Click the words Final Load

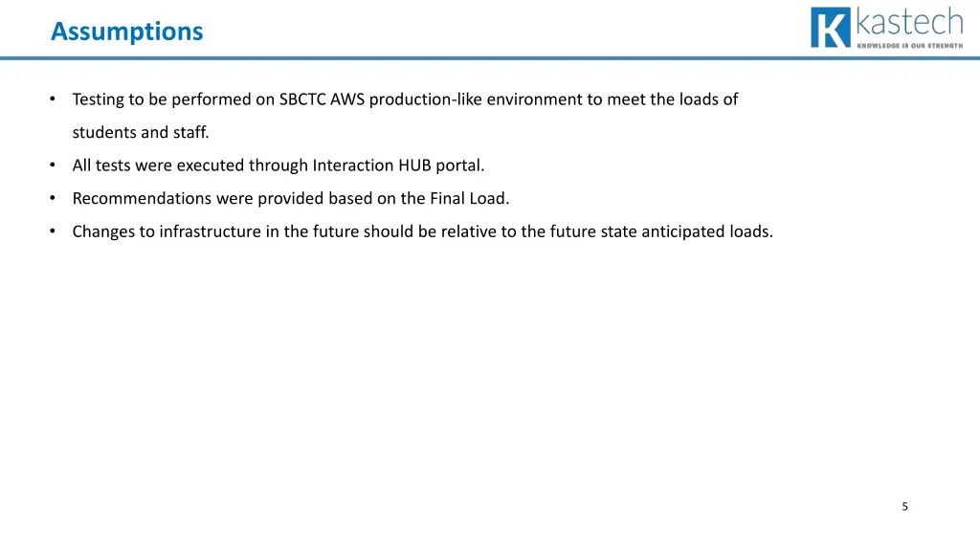[469, 199]
